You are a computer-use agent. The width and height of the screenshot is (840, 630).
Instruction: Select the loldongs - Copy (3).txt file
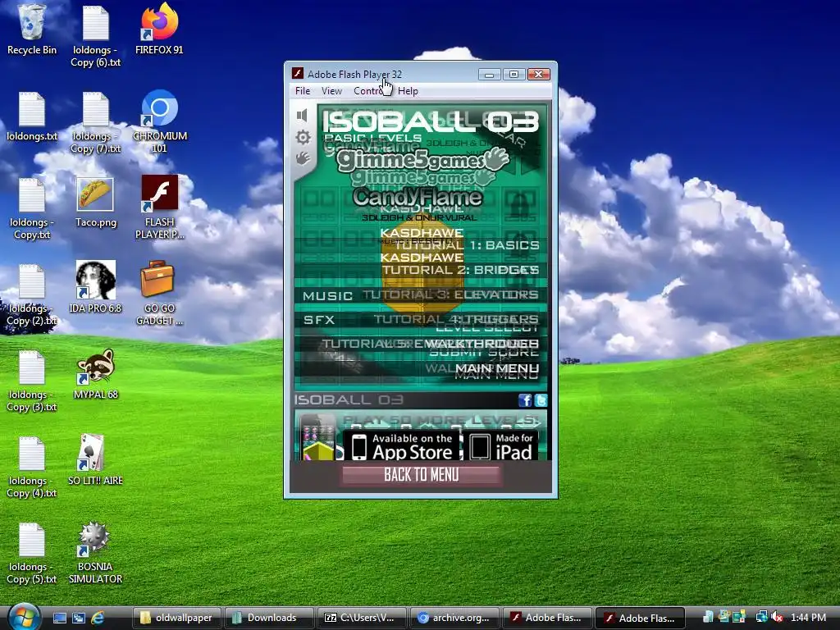[x=32, y=381]
